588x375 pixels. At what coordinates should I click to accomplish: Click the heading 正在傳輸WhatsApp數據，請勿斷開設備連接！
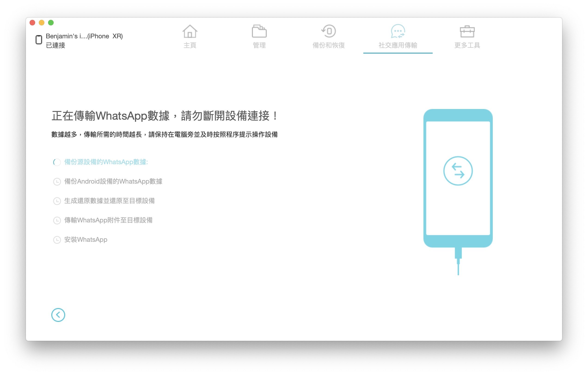point(165,116)
